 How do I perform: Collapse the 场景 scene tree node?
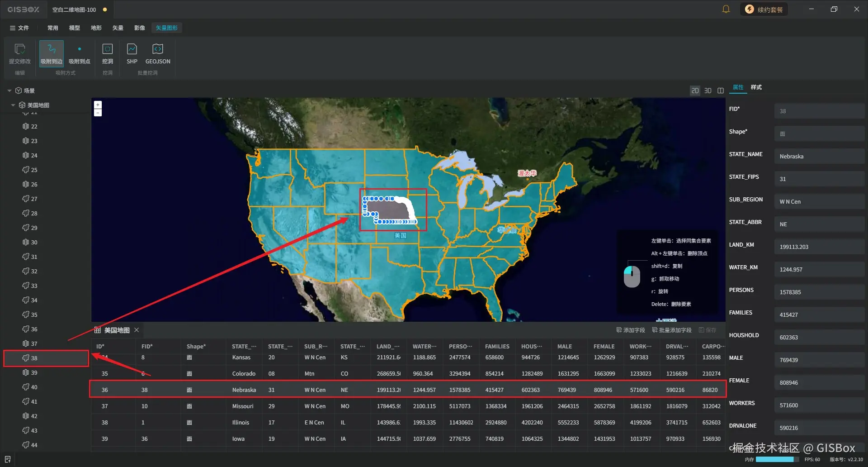point(9,91)
